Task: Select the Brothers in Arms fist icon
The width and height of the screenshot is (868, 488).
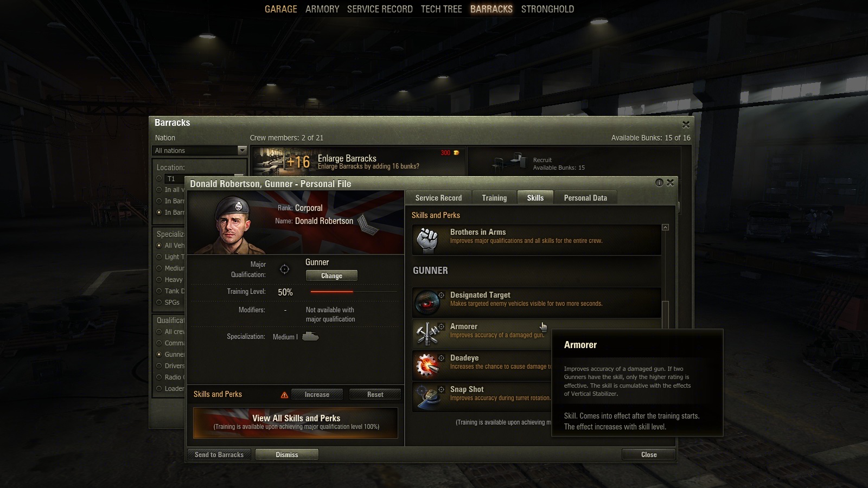Action: [428, 239]
